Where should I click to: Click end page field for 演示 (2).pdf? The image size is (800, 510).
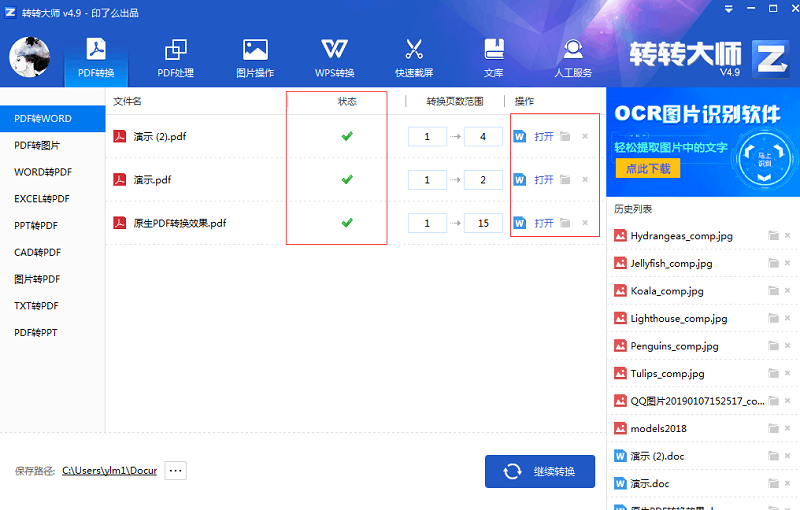point(483,137)
